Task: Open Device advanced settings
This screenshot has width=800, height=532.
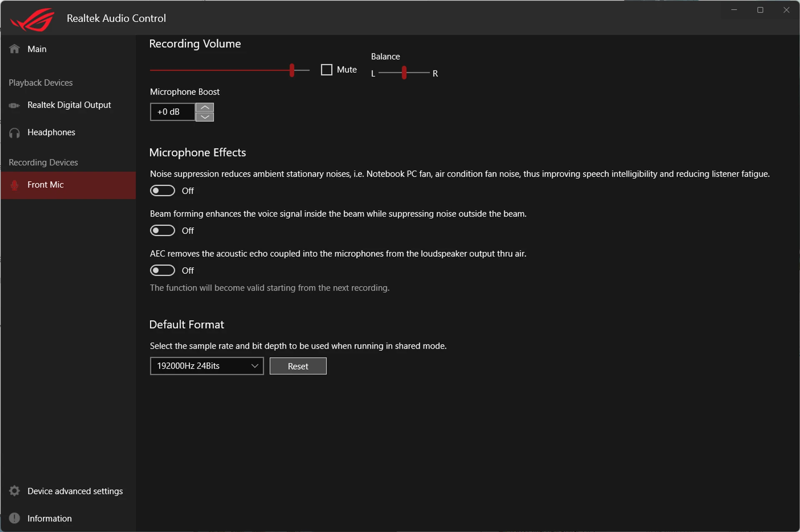Action: (68, 491)
